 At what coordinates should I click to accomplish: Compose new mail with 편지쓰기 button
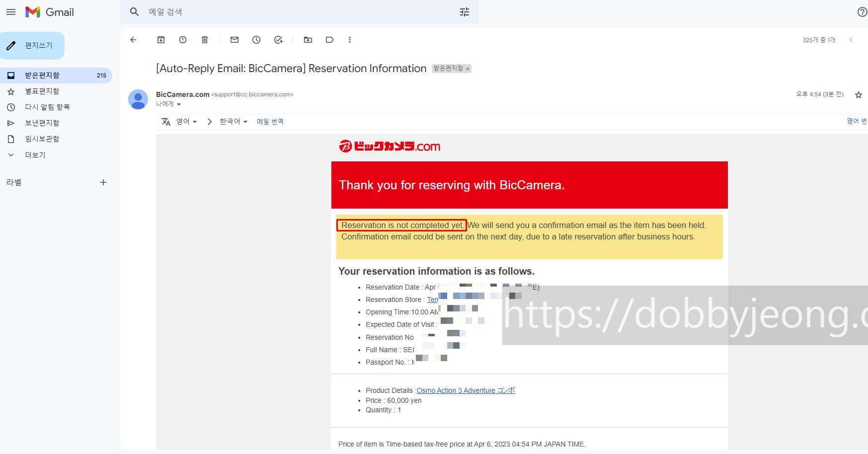[32, 46]
